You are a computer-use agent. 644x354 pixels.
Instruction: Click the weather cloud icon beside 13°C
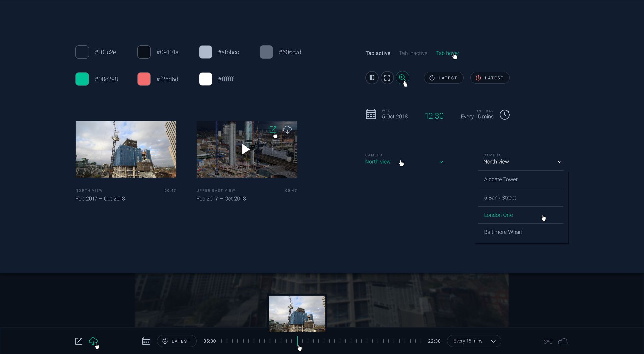[563, 341]
